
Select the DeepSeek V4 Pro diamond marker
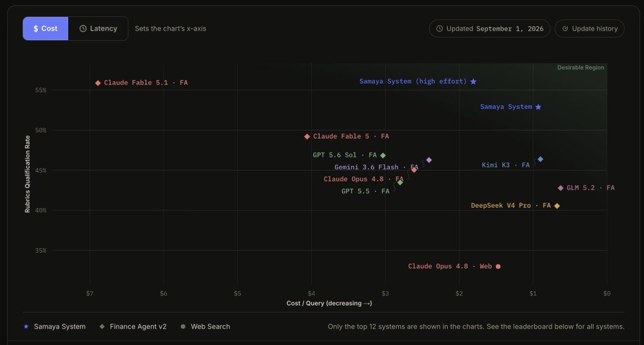557,206
